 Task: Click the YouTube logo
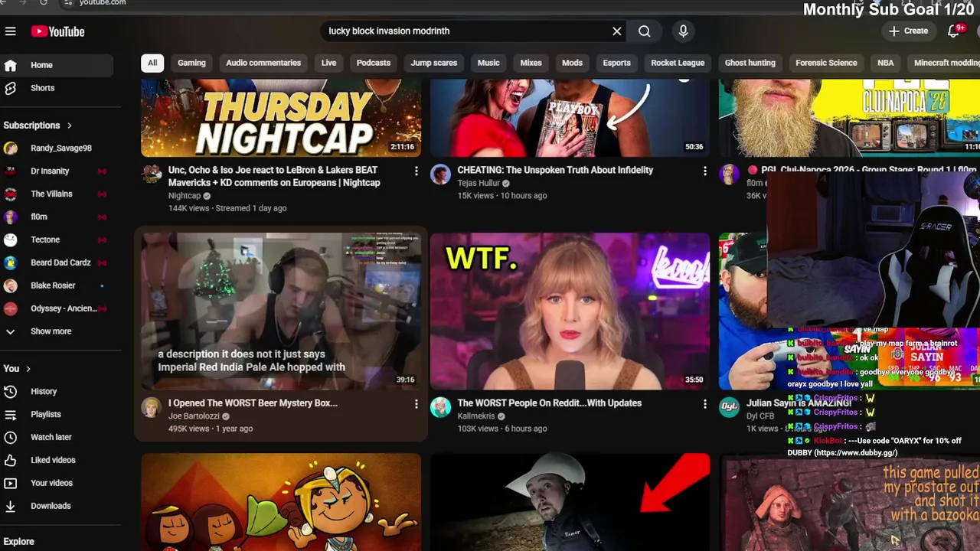click(x=57, y=31)
